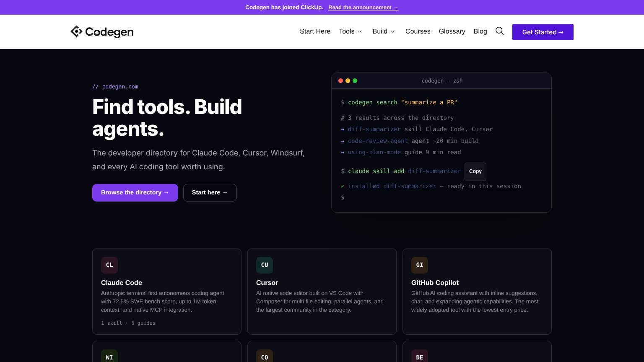
Task: Click the CO badge icon
Action: click(x=265, y=356)
